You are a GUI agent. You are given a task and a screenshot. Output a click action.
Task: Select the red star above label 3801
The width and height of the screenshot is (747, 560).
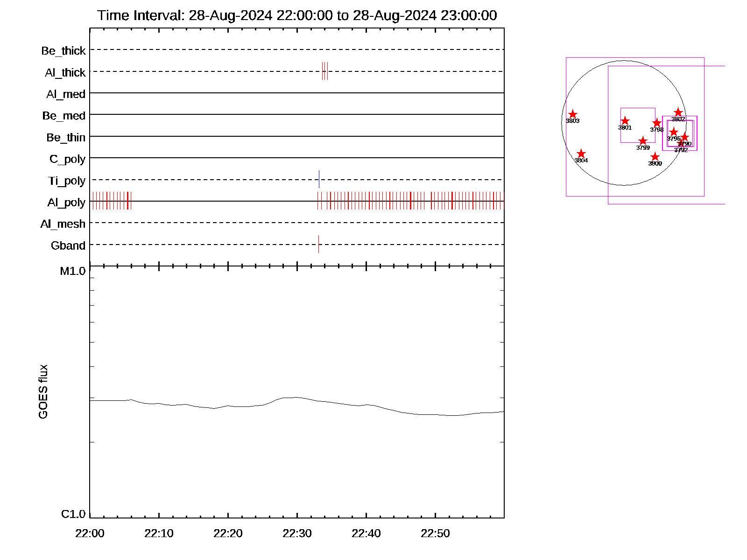coord(625,121)
